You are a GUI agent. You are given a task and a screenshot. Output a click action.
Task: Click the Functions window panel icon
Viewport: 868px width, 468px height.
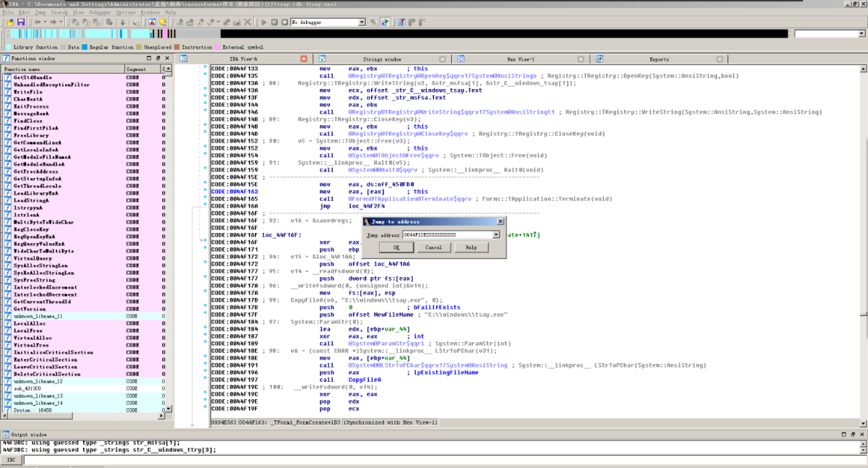tap(7, 58)
